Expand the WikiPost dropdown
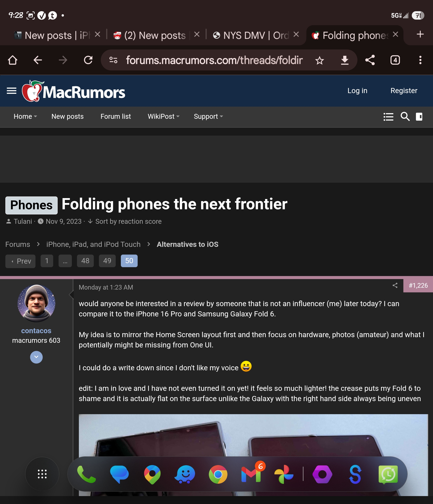Viewport: 433px width, 504px height. (164, 116)
